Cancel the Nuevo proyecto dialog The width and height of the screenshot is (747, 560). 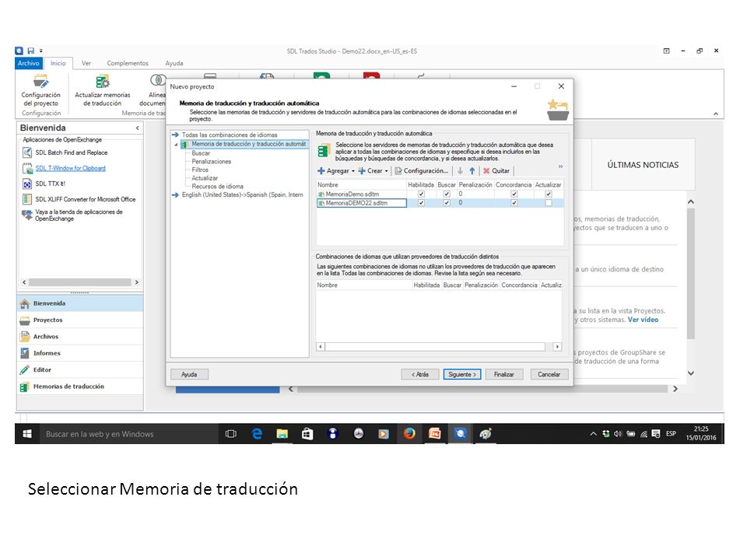(x=549, y=374)
